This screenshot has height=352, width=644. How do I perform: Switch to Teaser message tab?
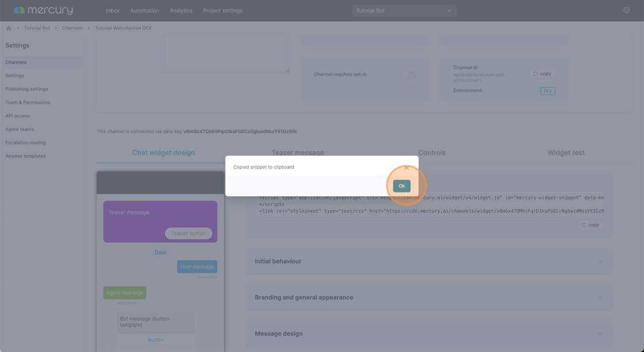[x=298, y=153]
